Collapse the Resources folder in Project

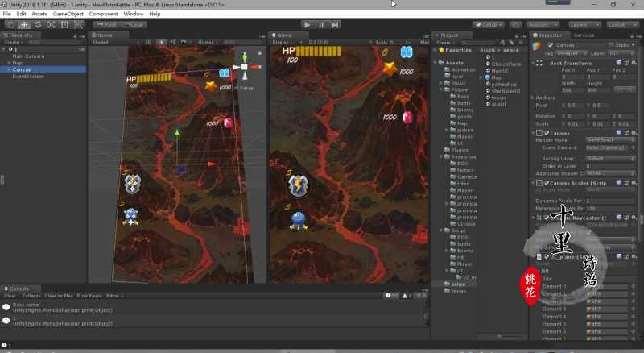pos(442,156)
